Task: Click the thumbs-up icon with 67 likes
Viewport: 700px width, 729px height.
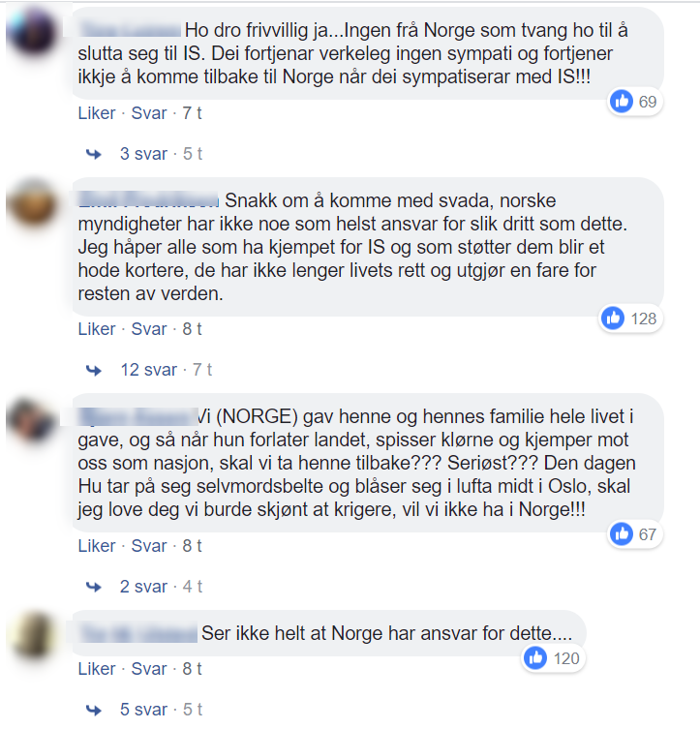Action: pyautogui.click(x=622, y=534)
